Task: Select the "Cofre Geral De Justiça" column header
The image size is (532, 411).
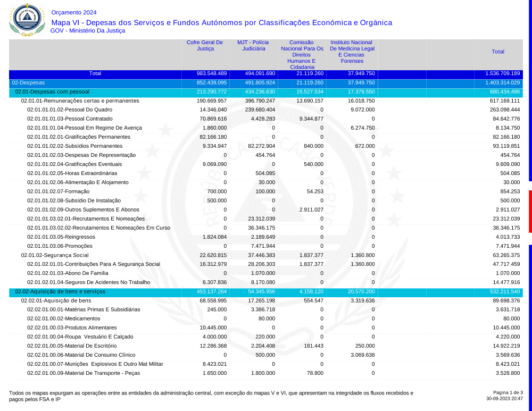Action: click(x=205, y=46)
